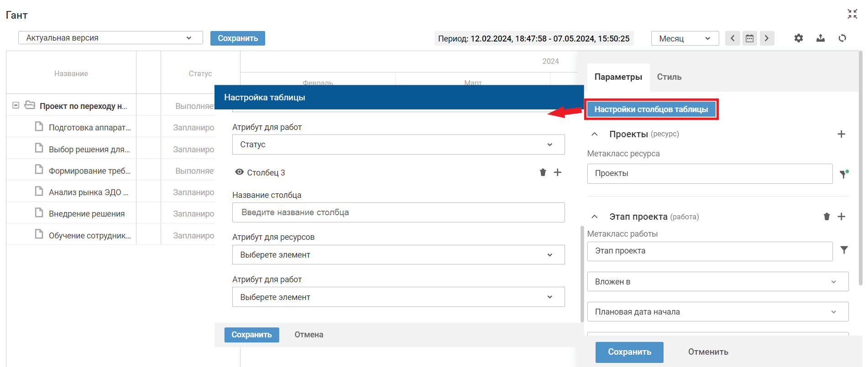Click Настройки столбцов таблицы button
Viewport: 868px width, 367px height.
[651, 109]
